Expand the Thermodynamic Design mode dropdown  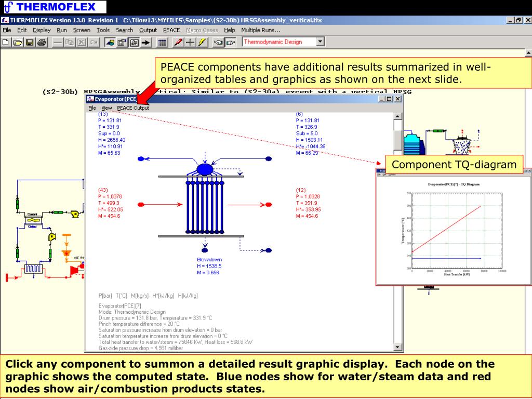point(320,42)
